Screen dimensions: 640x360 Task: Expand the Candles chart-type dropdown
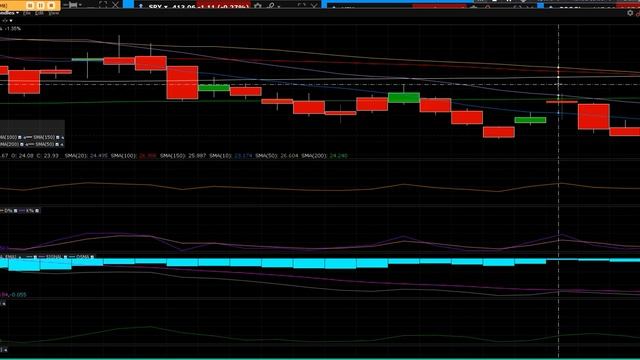(x=17, y=13)
